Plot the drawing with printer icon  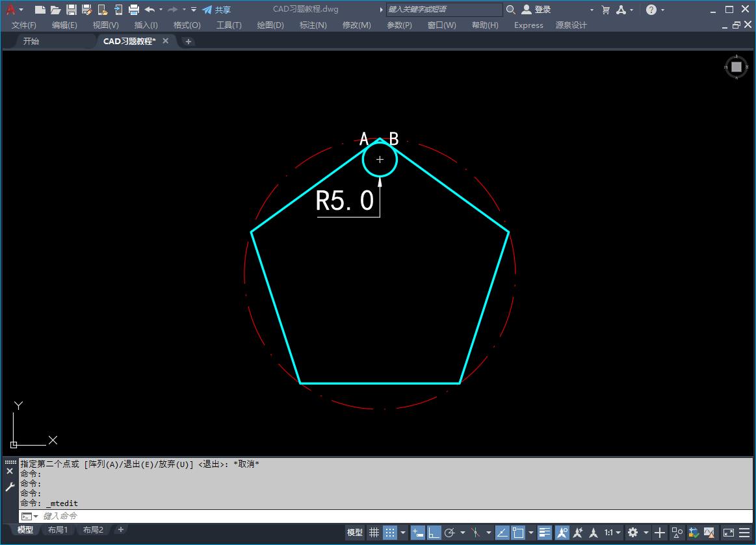[x=134, y=9]
